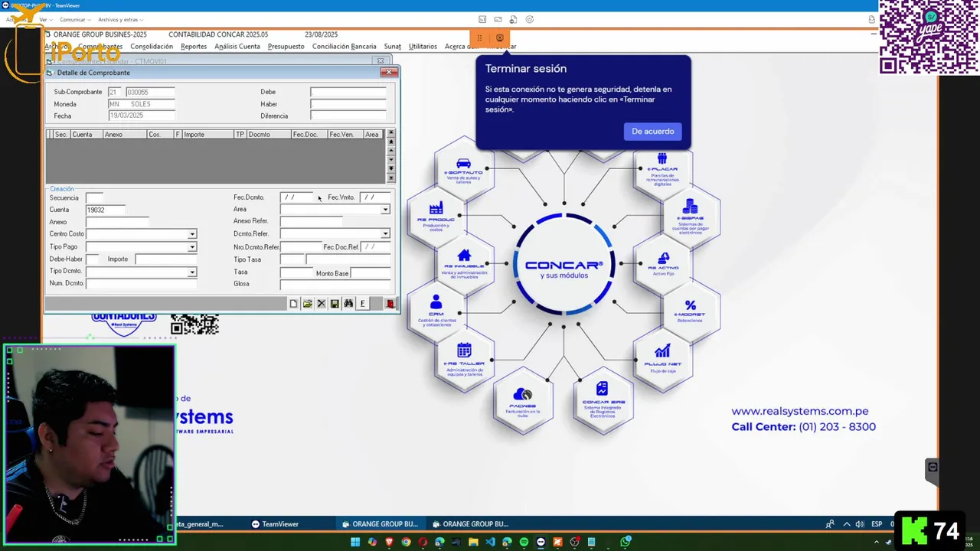This screenshot has width=980, height=551.
Task: Click the Num. Dcmto. input field
Action: (141, 283)
